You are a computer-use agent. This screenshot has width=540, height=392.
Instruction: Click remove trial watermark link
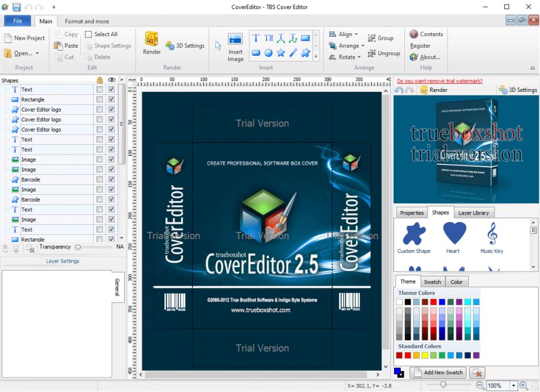[x=440, y=81]
